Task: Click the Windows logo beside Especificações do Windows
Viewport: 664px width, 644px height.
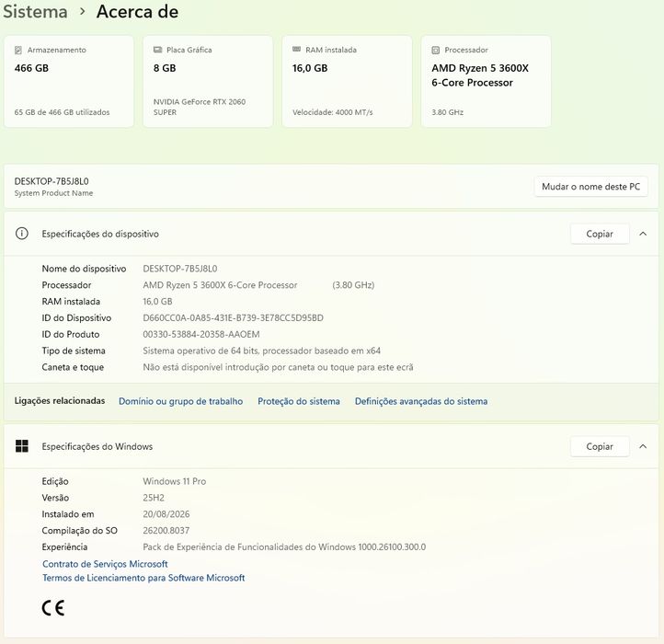Action: coord(21,445)
